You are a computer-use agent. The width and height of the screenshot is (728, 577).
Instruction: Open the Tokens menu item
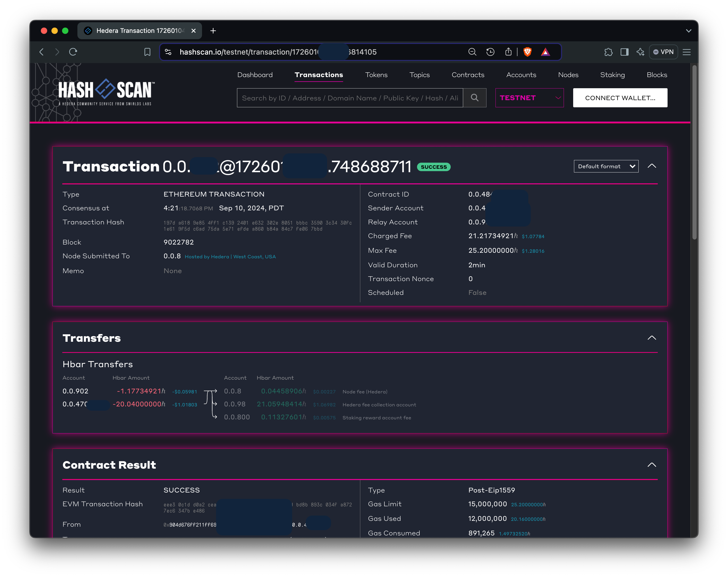[376, 75]
